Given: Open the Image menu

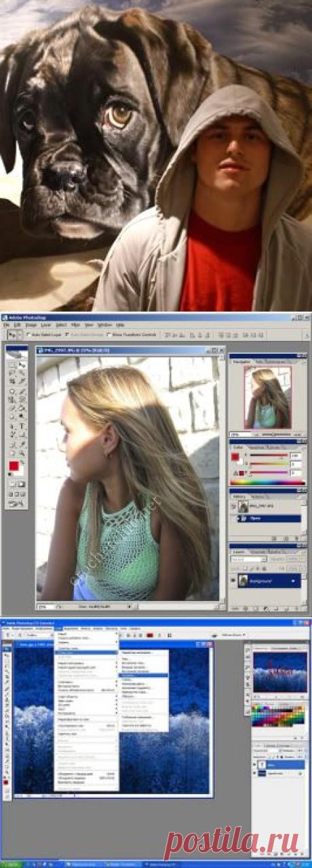Looking at the screenshot, I should pyautogui.click(x=31, y=325).
